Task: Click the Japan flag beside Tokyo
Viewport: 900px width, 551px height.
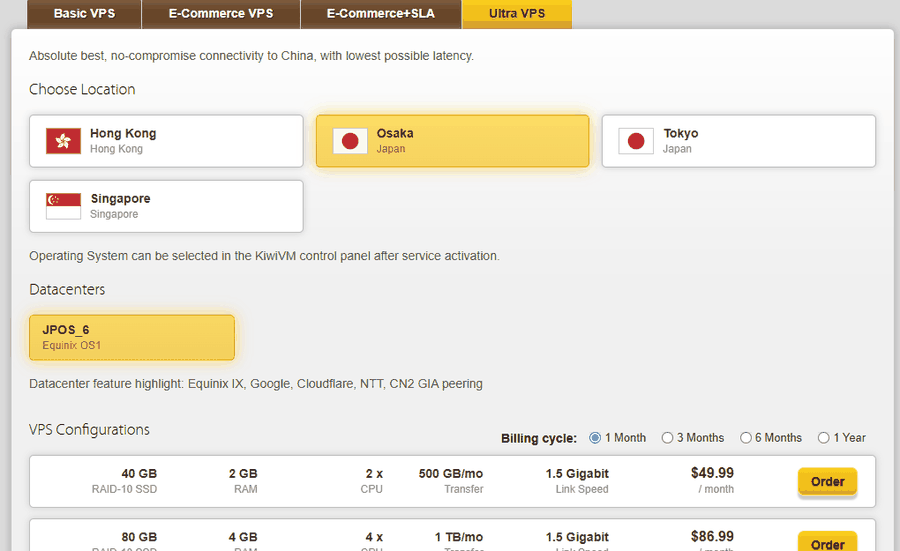Action: [x=636, y=141]
